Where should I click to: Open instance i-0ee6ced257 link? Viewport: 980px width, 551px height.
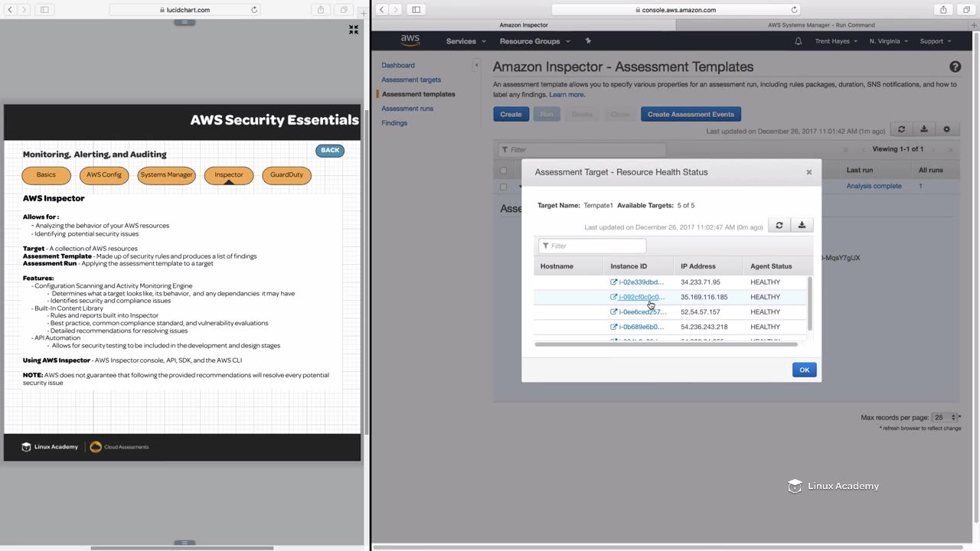pyautogui.click(x=638, y=312)
